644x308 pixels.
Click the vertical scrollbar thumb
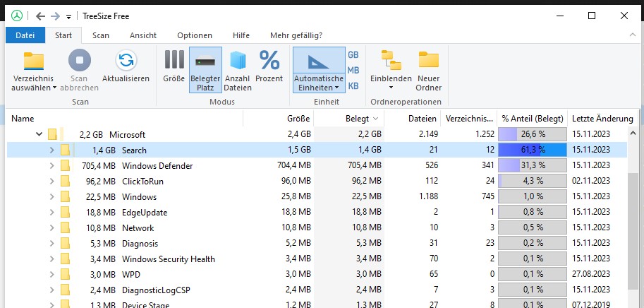tap(633, 232)
